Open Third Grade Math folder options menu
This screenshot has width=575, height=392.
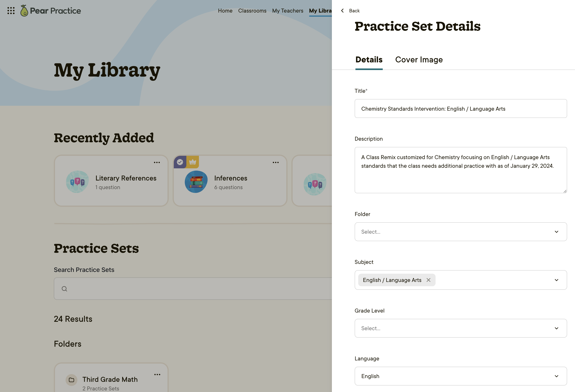coord(157,375)
